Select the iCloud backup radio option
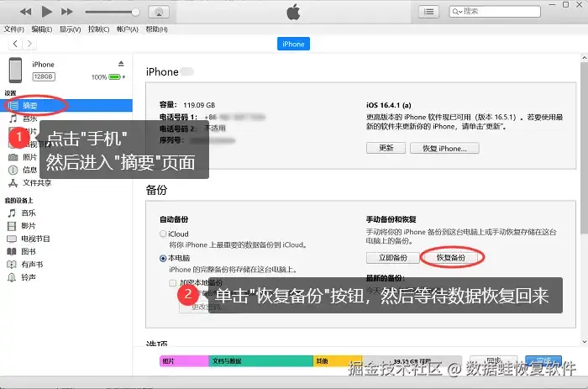Image resolution: width=588 pixels, height=389 pixels. [163, 234]
